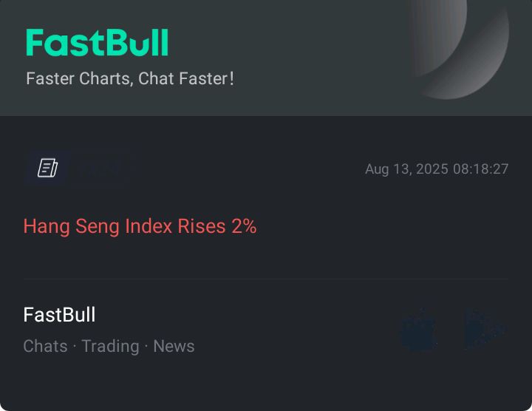
Task: Click the divider line above FastBull footer
Action: click(x=266, y=279)
